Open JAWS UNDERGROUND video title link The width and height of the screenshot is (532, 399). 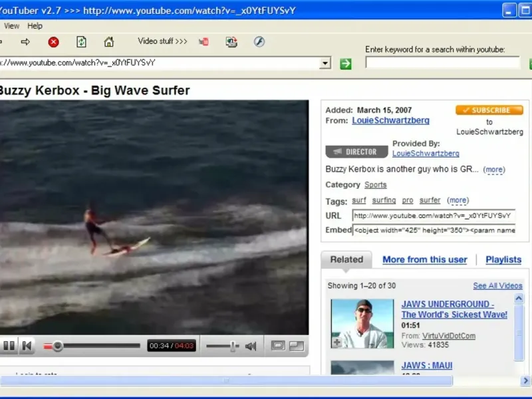pyautogui.click(x=454, y=309)
